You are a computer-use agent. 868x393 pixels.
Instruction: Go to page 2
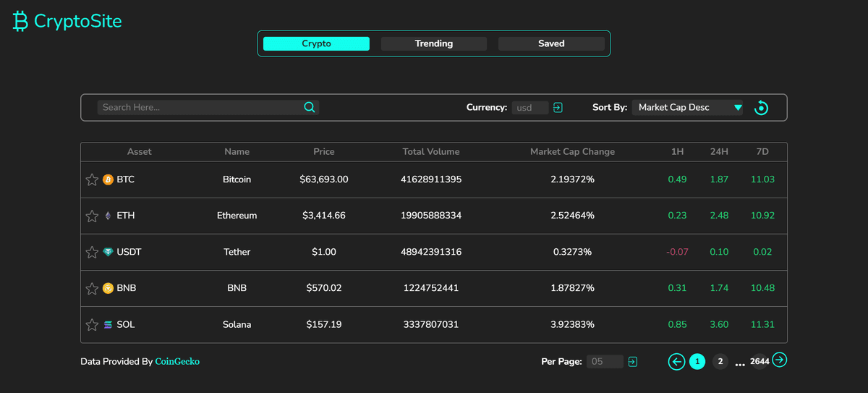tap(720, 361)
